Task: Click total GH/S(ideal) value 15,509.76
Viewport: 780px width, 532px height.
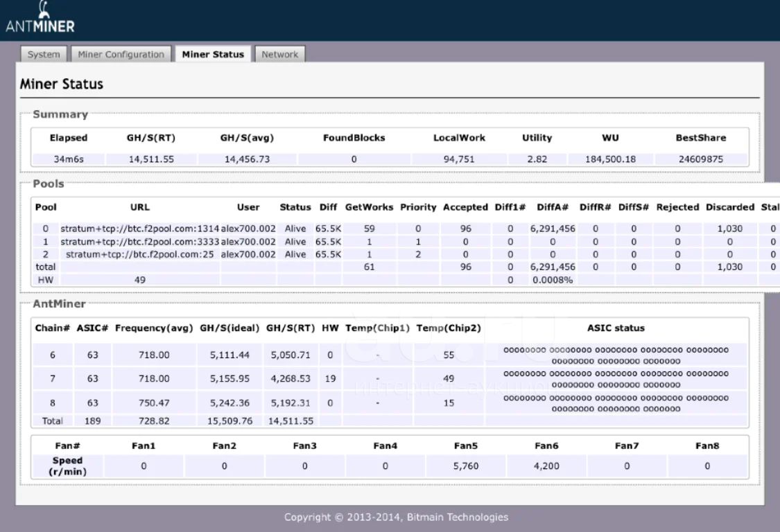Action: [x=229, y=421]
